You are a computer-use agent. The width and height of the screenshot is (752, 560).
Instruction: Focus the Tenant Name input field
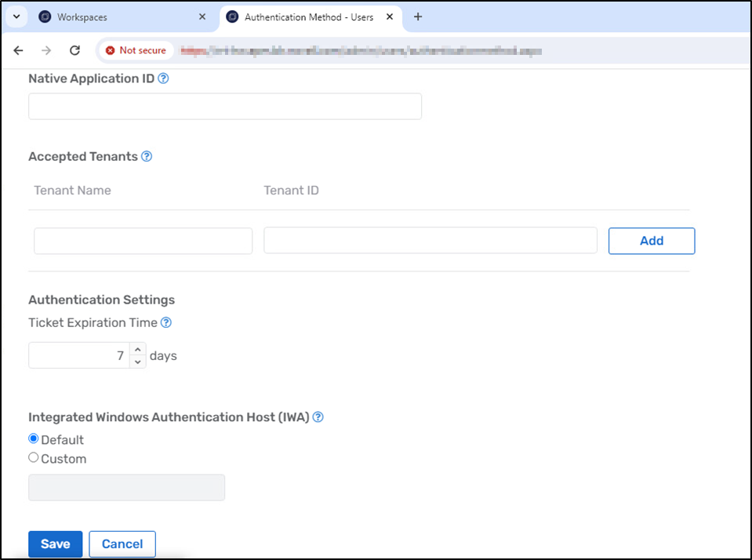click(143, 241)
